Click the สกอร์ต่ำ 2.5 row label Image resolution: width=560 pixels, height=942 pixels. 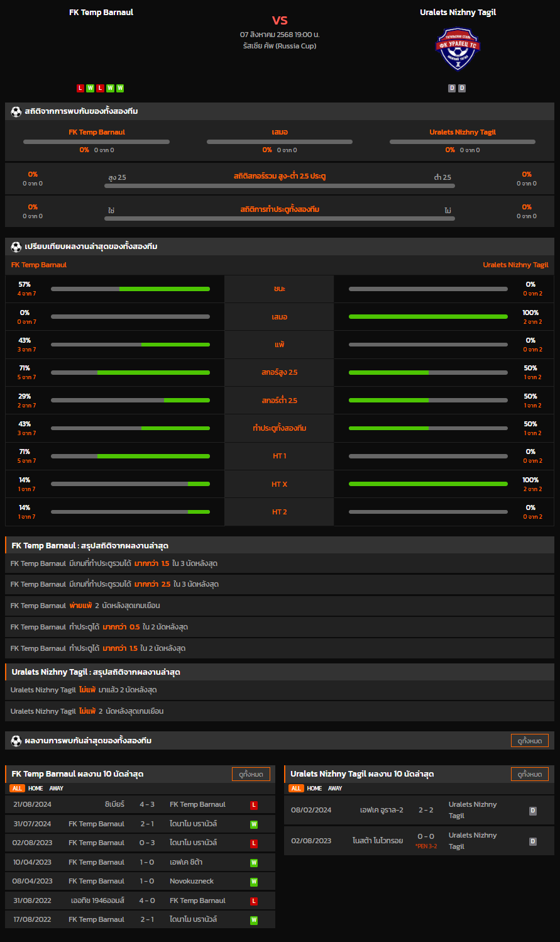click(280, 401)
